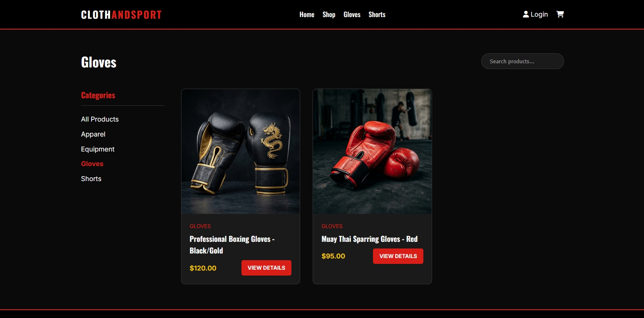Choose Shorts category in the sidebar
The height and width of the screenshot is (318, 644).
[91, 179]
